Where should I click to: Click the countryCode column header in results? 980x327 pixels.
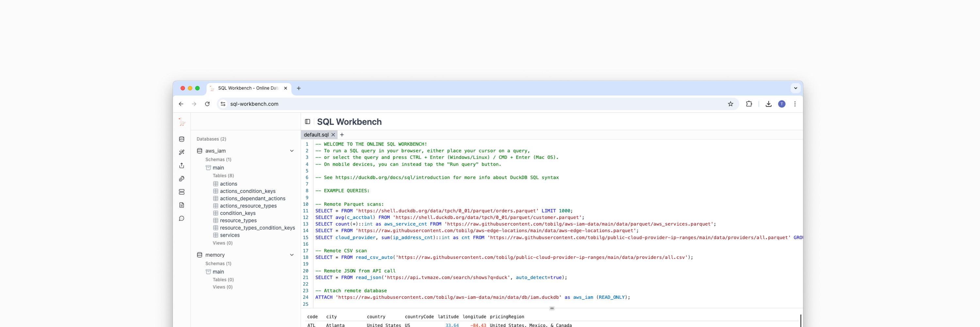point(419,317)
